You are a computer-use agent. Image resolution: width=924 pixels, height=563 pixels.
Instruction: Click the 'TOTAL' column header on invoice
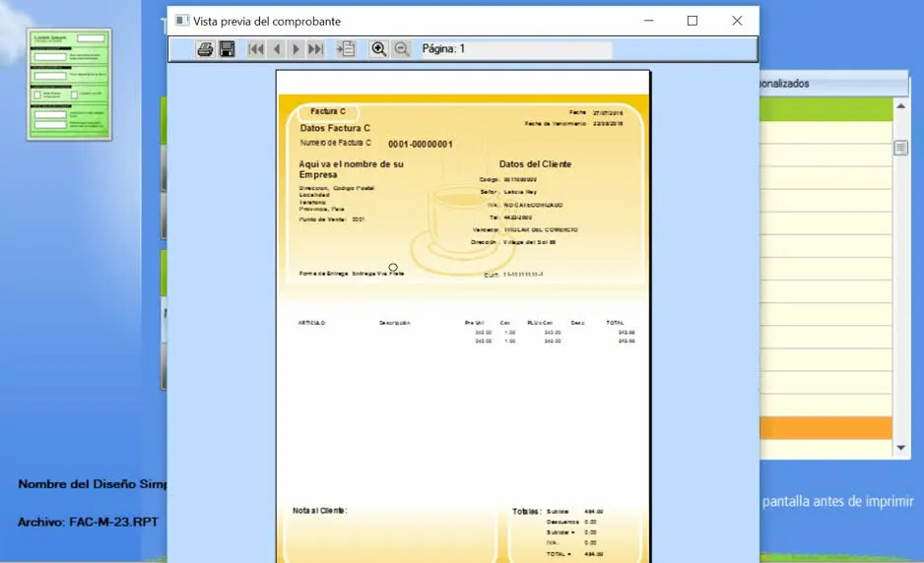615,323
